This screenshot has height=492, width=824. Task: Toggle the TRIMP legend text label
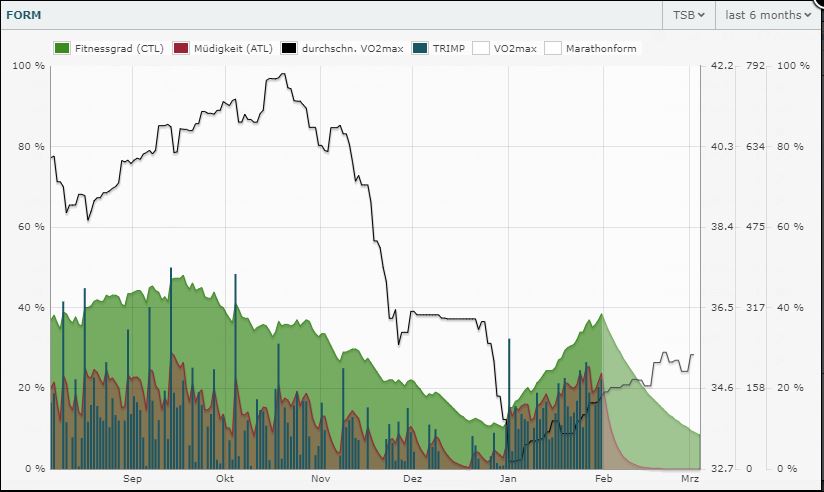(x=447, y=48)
